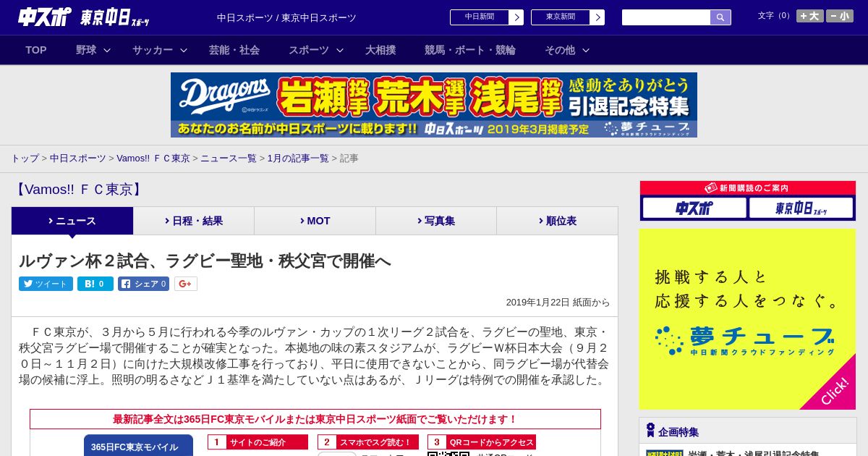Click the 東京中日スポーツ logo in header
The image size is (868, 456).
pyautogui.click(x=115, y=17)
